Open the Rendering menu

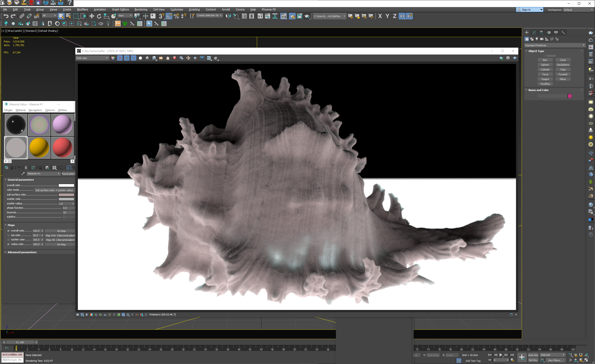141,9
